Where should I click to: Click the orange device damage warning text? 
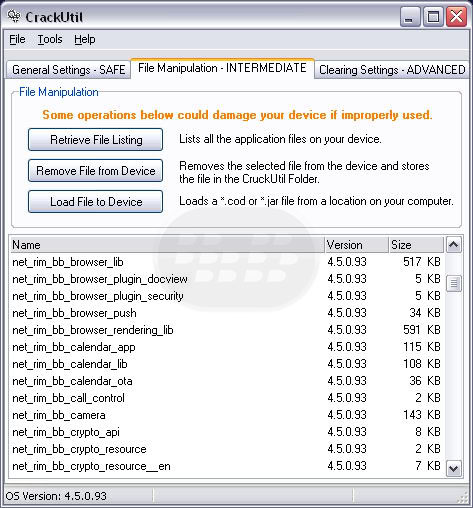237,115
